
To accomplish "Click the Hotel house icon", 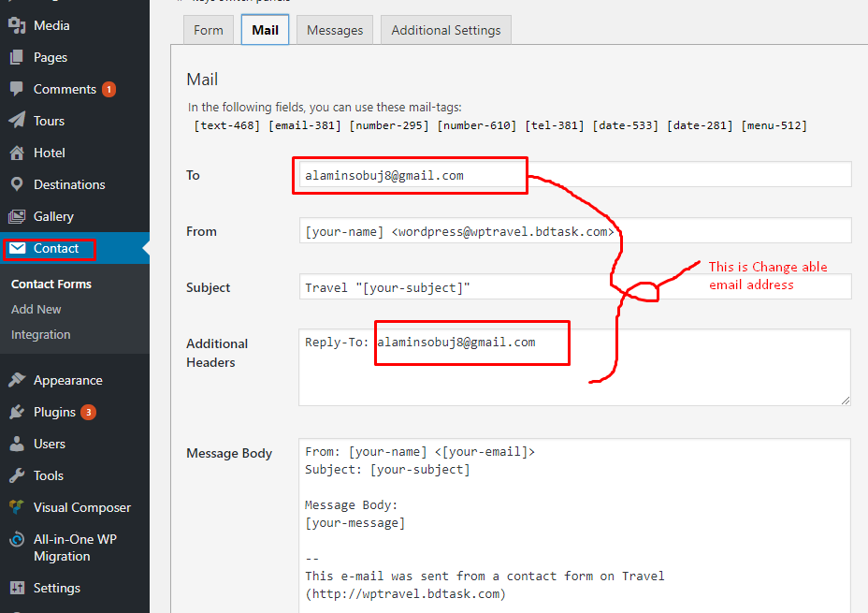I will pyautogui.click(x=17, y=153).
